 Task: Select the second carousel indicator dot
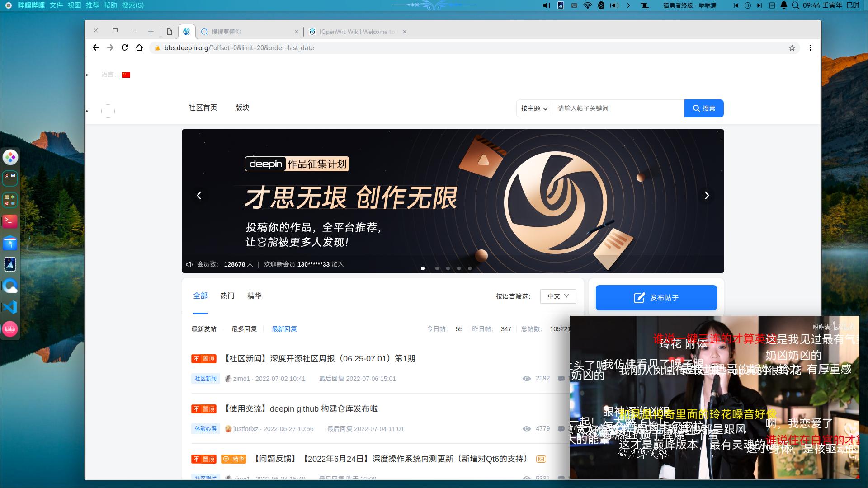pyautogui.click(x=437, y=268)
